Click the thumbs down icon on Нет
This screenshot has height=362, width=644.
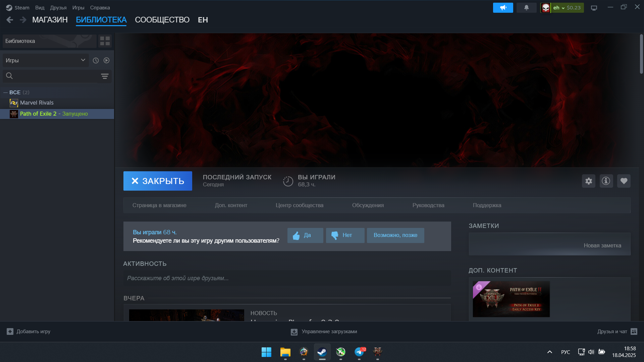click(x=335, y=236)
